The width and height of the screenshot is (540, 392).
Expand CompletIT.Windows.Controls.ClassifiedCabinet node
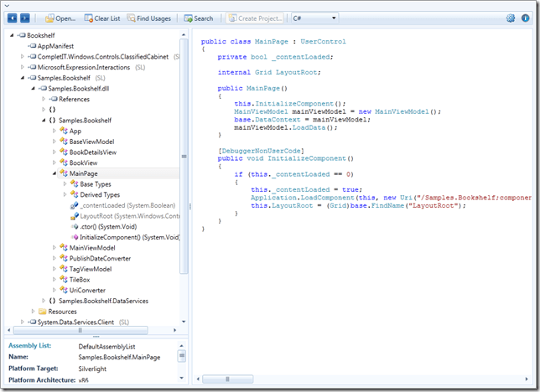pyautogui.click(x=23, y=56)
